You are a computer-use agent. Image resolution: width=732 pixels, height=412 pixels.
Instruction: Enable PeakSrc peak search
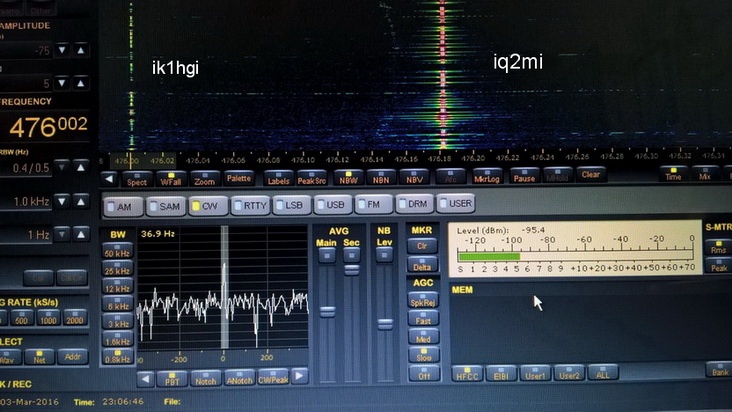click(x=312, y=178)
